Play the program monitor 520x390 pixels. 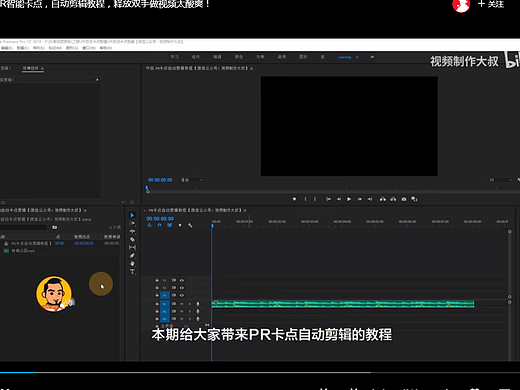tap(349, 199)
